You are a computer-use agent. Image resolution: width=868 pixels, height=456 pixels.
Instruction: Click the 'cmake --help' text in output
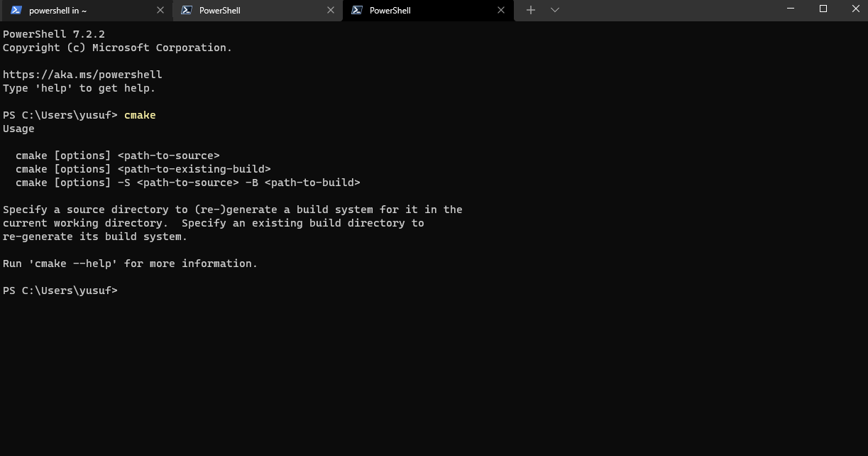point(73,263)
